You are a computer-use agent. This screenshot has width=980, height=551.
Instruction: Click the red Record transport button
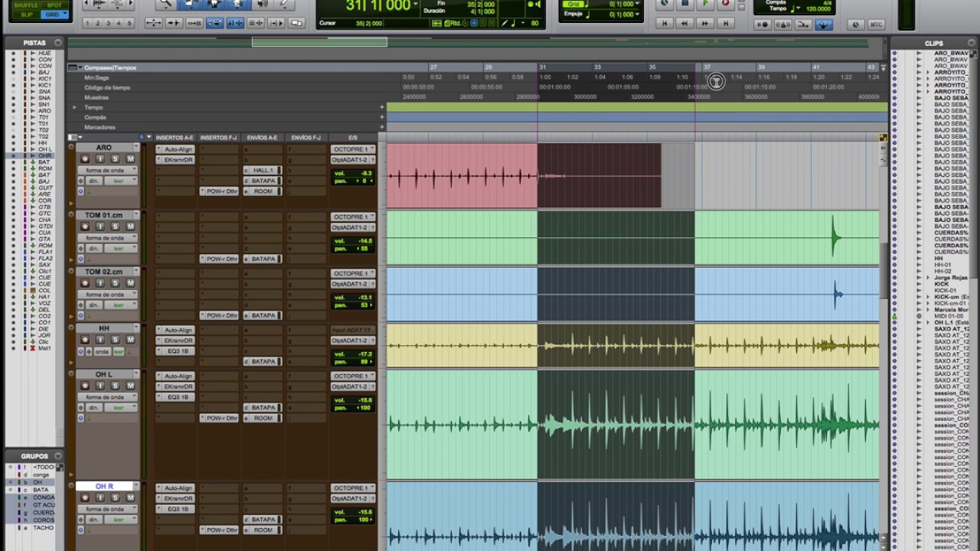pyautogui.click(x=727, y=5)
